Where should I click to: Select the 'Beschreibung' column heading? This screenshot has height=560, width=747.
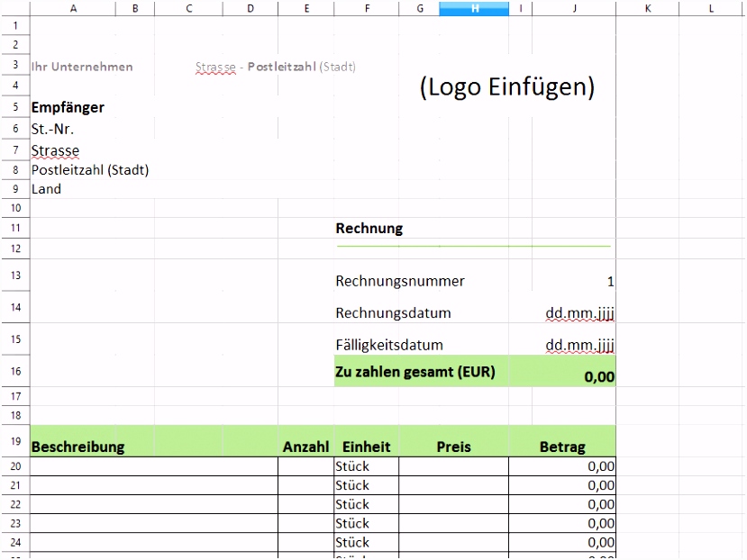pos(78,447)
